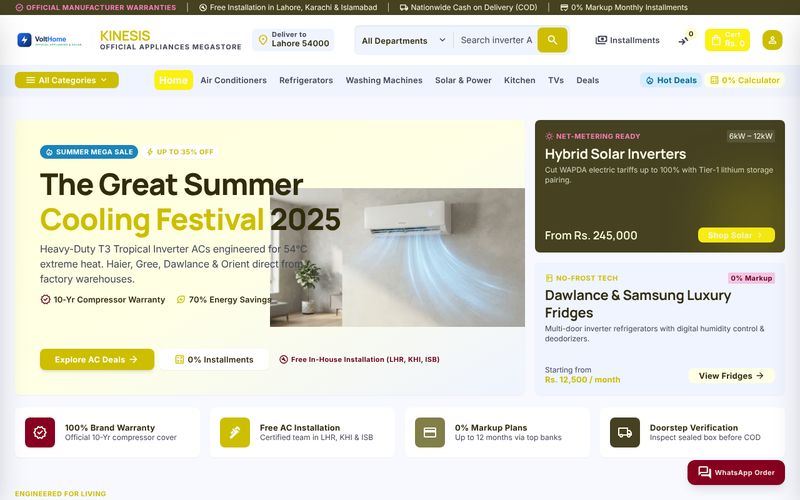Click Free Installation in Lahore, Karachi text
This screenshot has width=800, height=500.
click(293, 7)
